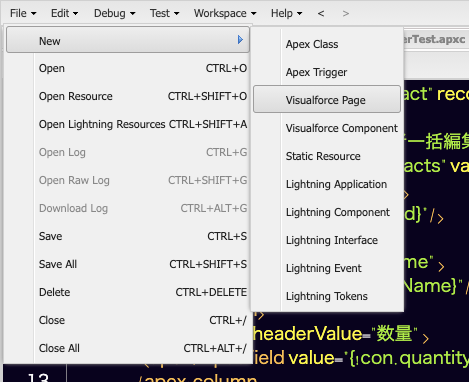Create a new Visualforce Component
Image resolution: width=469 pixels, height=382 pixels.
coord(327,128)
